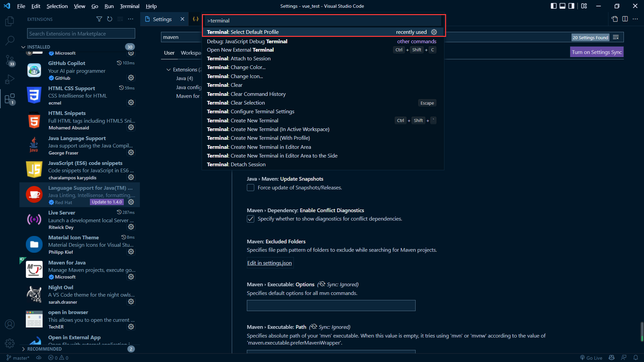Open the Java Language Support extension entry
The image size is (644, 362).
[80, 145]
